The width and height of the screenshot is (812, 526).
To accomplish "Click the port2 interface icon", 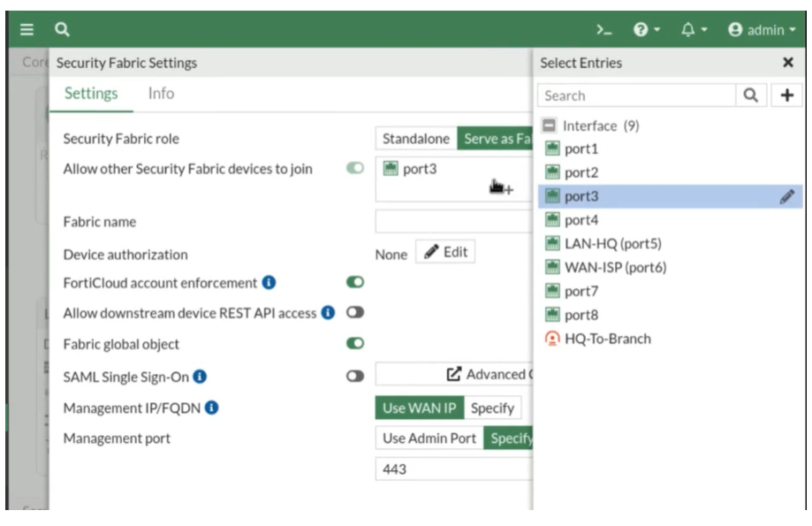I will (552, 172).
